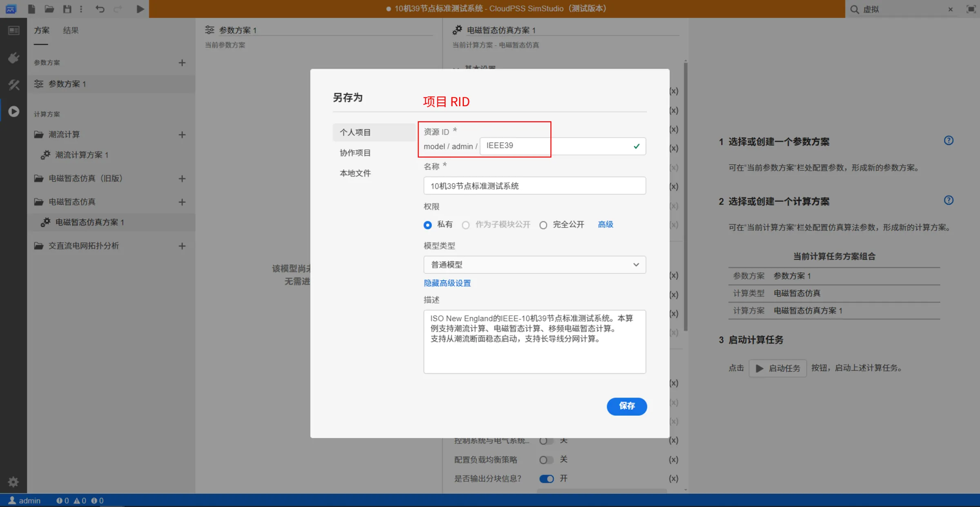Click the 保存 button
Image resolution: width=980 pixels, height=507 pixels.
(x=627, y=406)
